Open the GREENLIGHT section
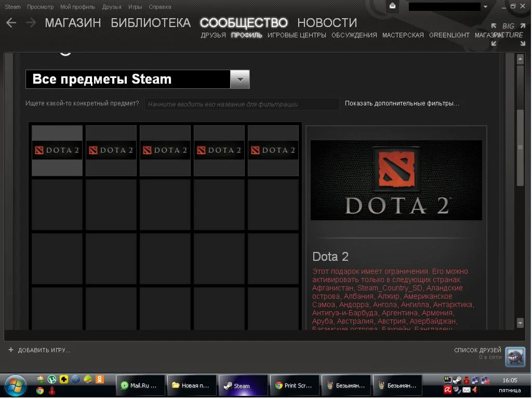 click(449, 35)
